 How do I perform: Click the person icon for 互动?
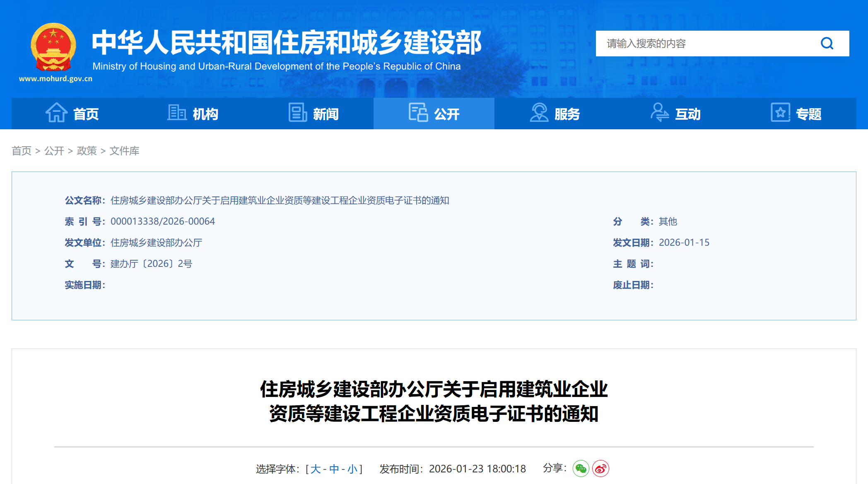coord(659,113)
